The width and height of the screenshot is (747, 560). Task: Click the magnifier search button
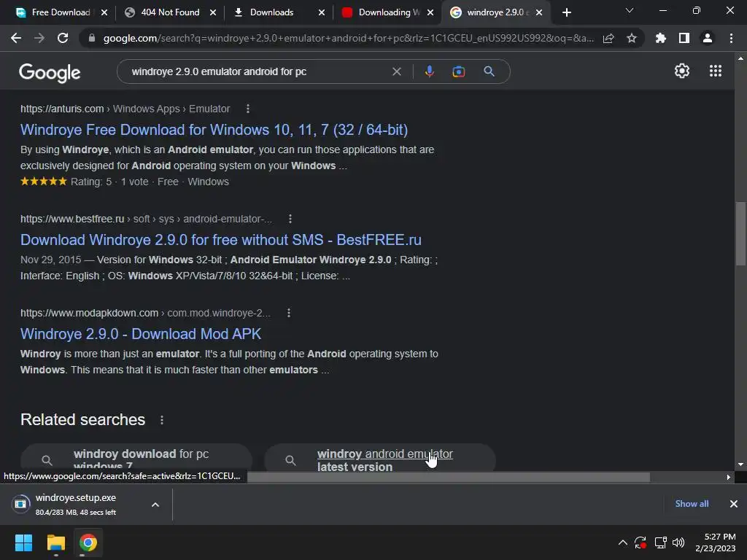pyautogui.click(x=489, y=71)
